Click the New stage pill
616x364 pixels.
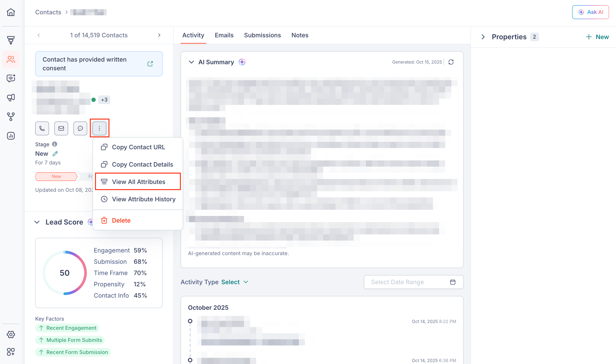[x=56, y=176]
